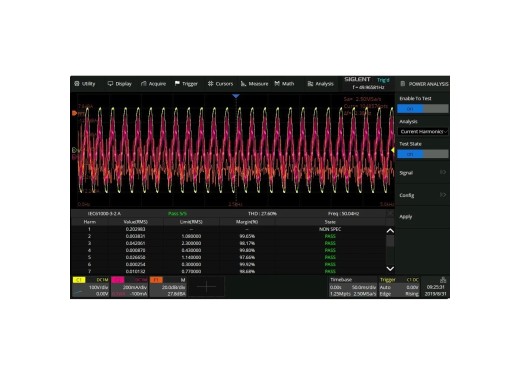Click margin 99.65% in harmonic row 2

(247, 236)
